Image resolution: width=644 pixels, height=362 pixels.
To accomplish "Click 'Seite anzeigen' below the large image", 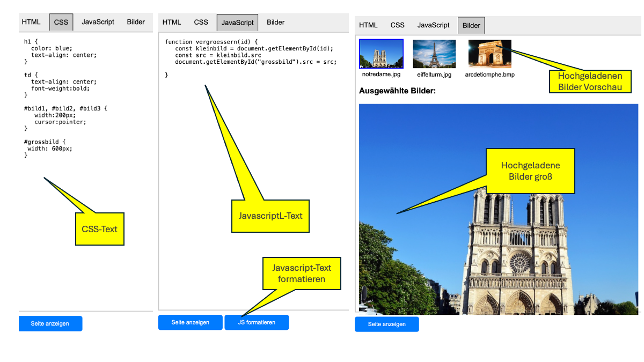I will tap(386, 324).
